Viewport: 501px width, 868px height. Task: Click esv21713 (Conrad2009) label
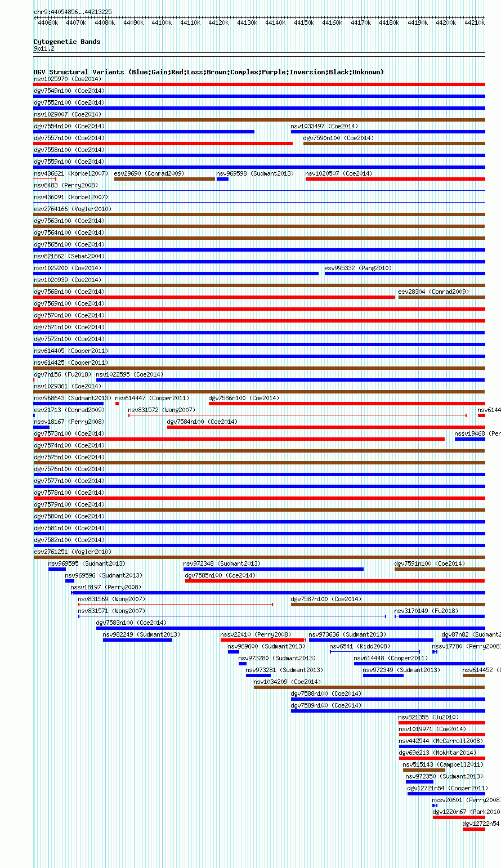pos(69,410)
